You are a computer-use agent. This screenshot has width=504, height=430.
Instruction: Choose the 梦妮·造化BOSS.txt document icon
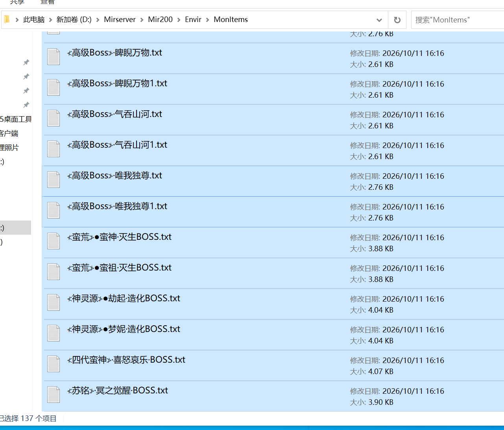coord(54,333)
